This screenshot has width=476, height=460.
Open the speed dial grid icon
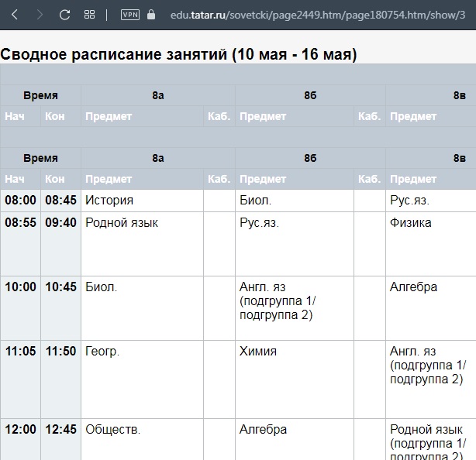tap(89, 15)
